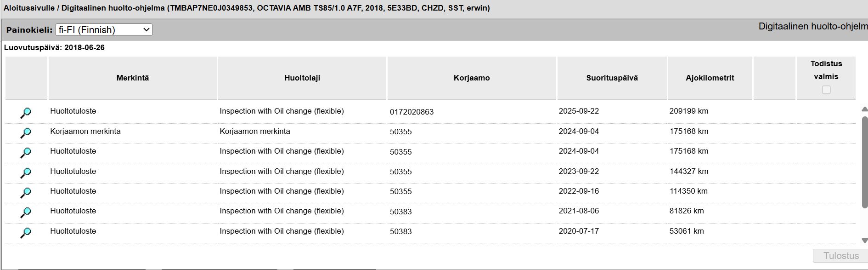View details of the 2024-09-04 Huoltotuloste entry

tap(26, 152)
